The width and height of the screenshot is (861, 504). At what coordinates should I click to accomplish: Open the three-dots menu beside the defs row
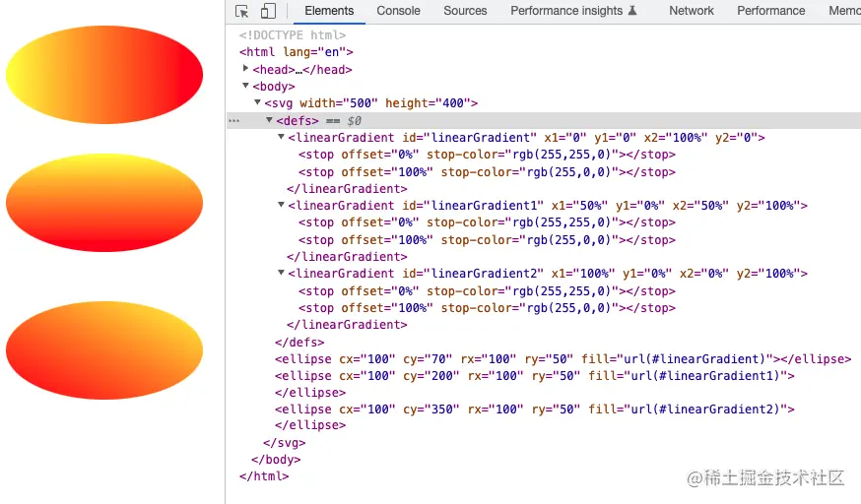[x=233, y=121]
